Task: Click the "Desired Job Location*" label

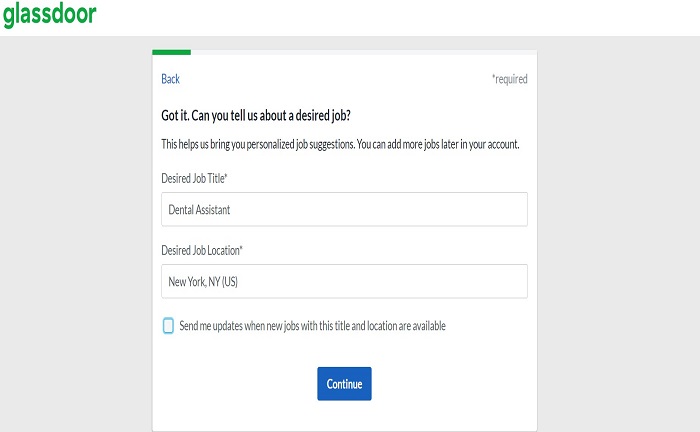Action: click(202, 250)
